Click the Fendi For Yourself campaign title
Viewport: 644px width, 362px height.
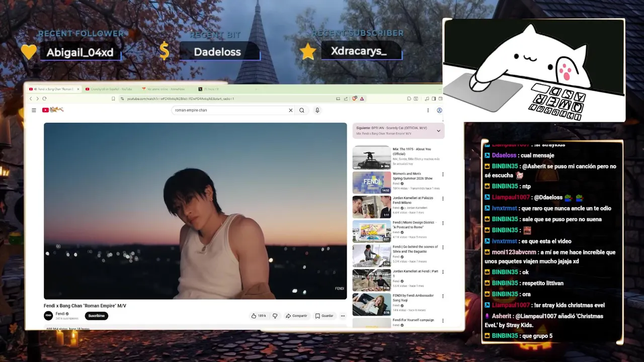413,320
